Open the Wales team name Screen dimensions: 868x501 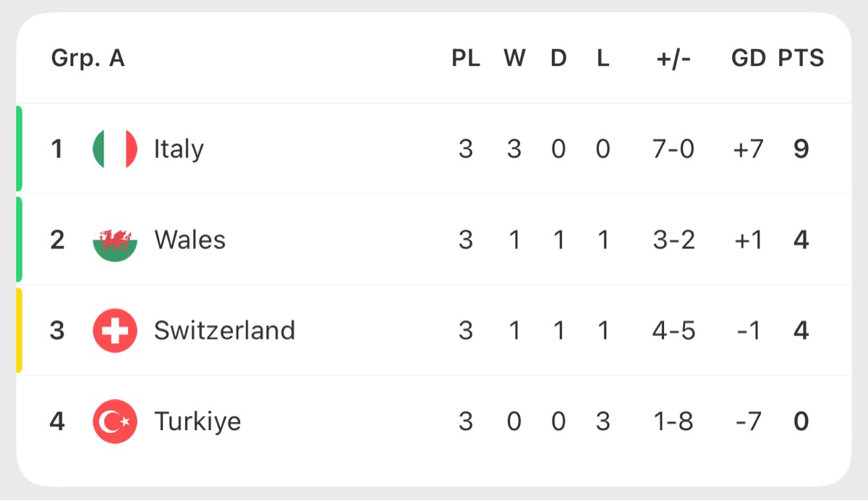pyautogui.click(x=190, y=240)
